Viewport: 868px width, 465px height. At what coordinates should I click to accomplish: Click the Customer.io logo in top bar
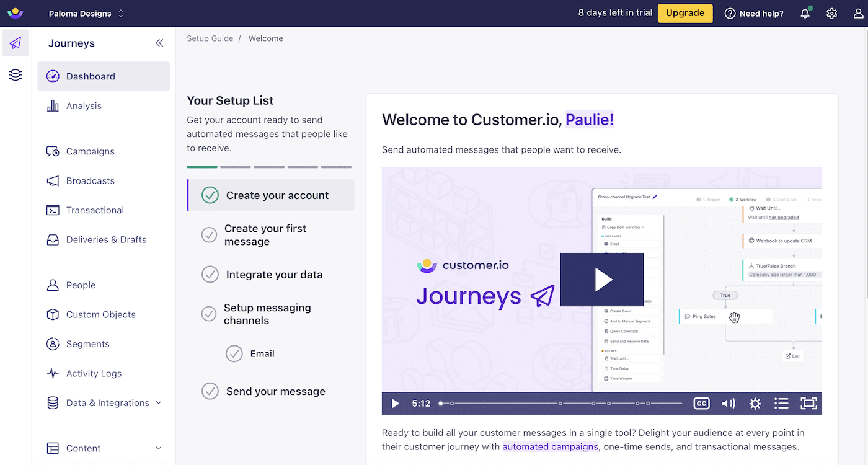[15, 13]
